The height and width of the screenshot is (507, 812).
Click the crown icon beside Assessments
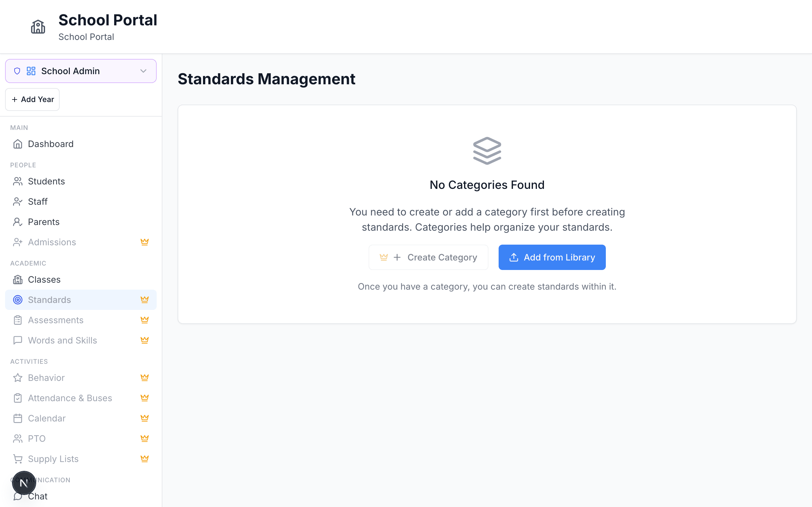(145, 320)
